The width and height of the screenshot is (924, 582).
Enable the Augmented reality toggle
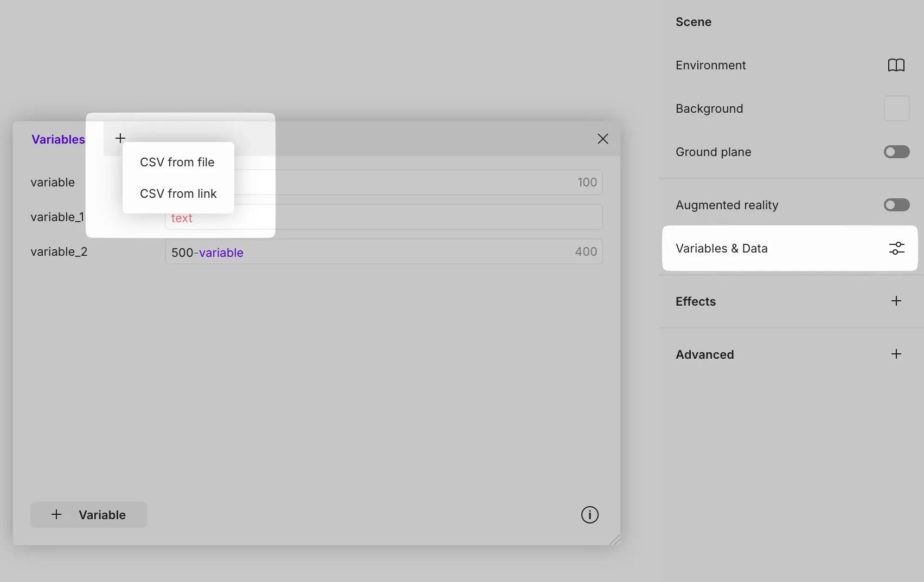tap(896, 205)
